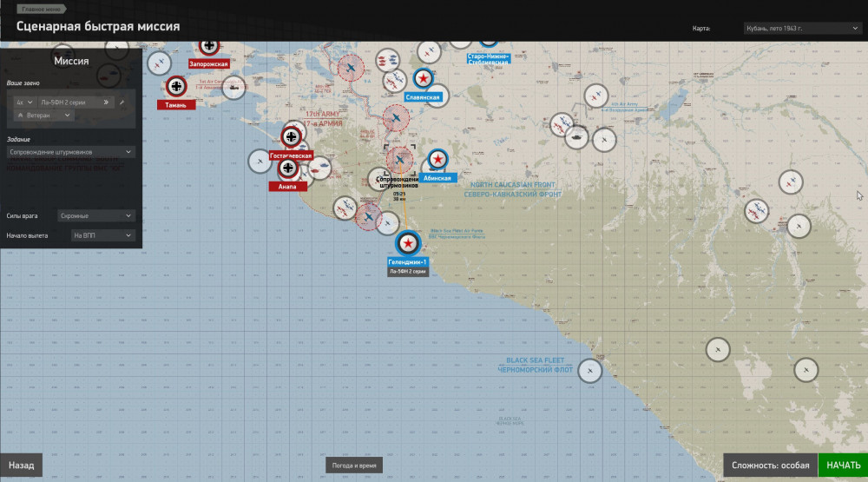Image resolution: width=868 pixels, height=482 pixels.
Task: Open the Карта map selection dropdown
Action: point(801,29)
